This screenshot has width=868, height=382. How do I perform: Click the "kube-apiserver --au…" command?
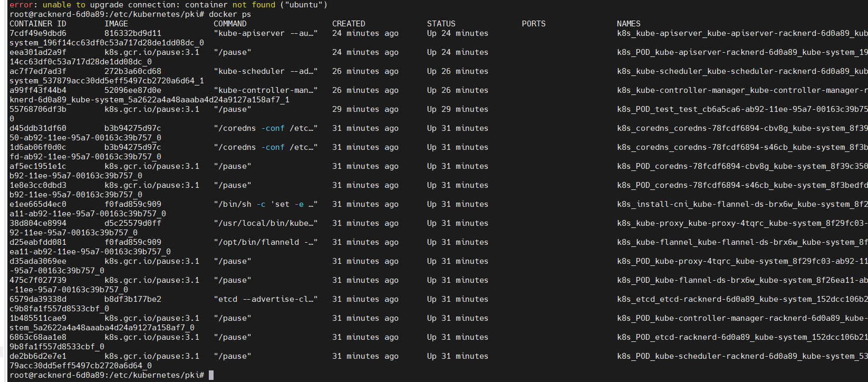[x=266, y=33]
